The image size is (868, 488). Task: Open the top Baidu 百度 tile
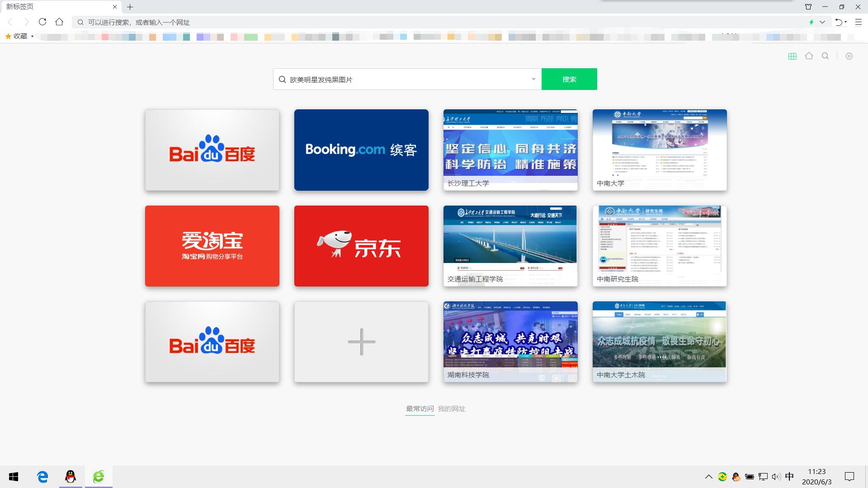coord(212,150)
